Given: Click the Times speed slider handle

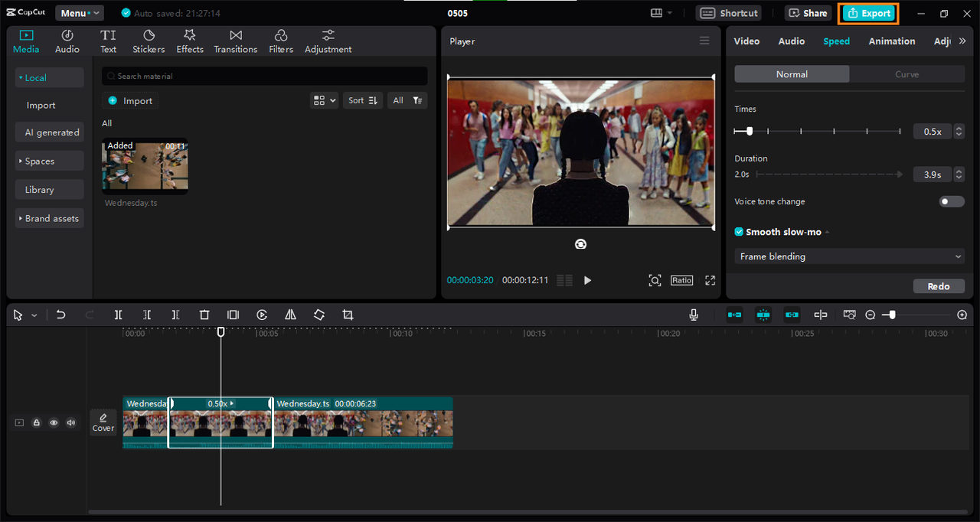Looking at the screenshot, I should click(750, 131).
